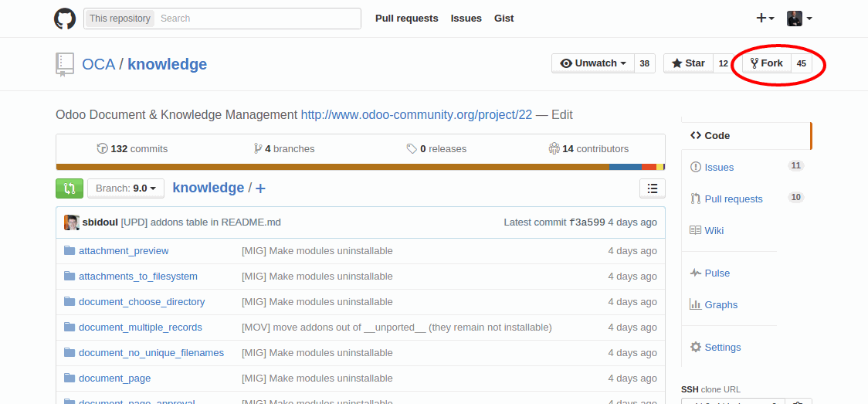868x404 pixels.
Task: Click the Settings gear icon in sidebar
Action: (695, 347)
